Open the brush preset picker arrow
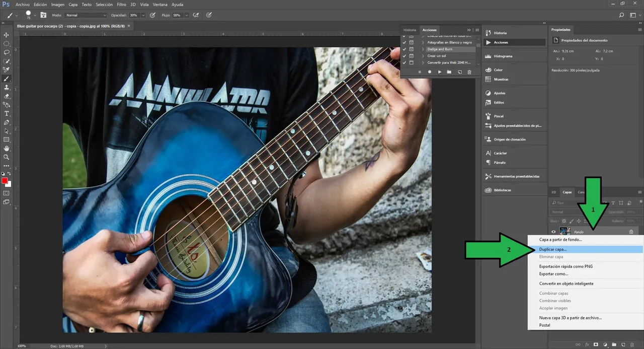This screenshot has width=644, height=349. [x=35, y=15]
